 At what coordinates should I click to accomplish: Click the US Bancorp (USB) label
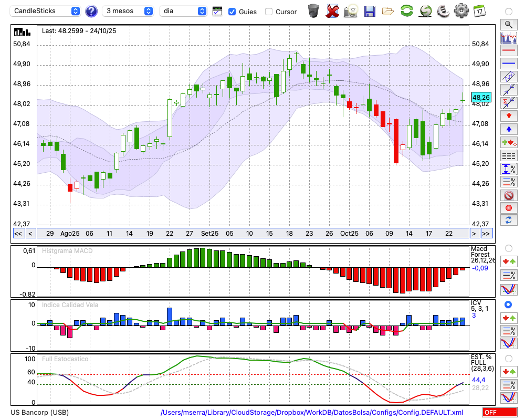(39, 412)
